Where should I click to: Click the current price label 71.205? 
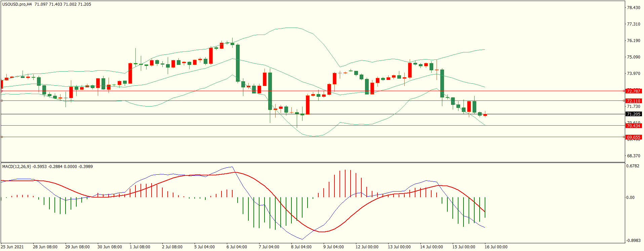[634, 114]
